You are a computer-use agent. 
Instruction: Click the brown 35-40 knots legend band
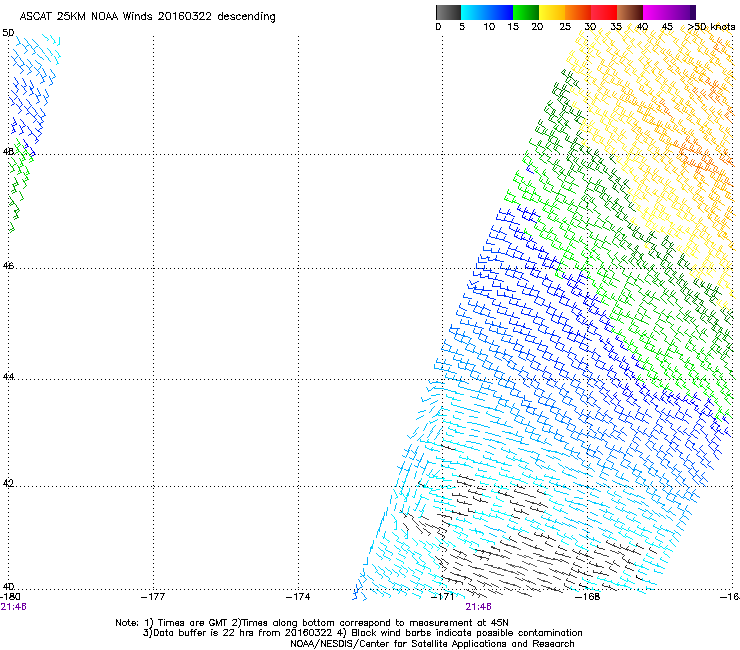(x=630, y=12)
